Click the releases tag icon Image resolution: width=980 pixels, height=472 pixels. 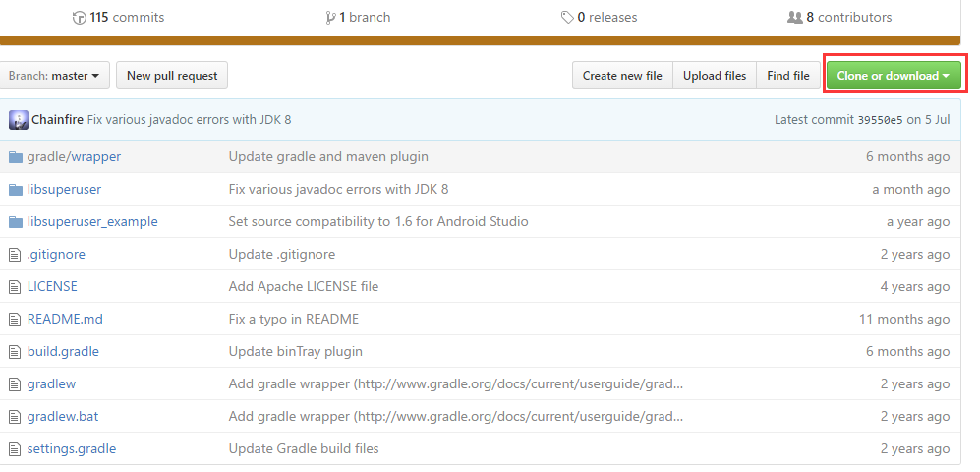pyautogui.click(x=567, y=18)
